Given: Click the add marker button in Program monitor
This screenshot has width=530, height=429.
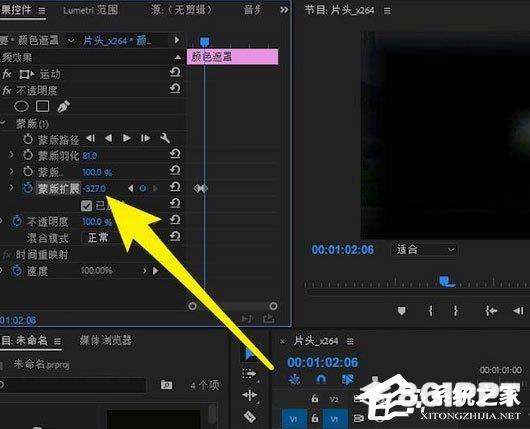Looking at the screenshot, I should [x=401, y=310].
